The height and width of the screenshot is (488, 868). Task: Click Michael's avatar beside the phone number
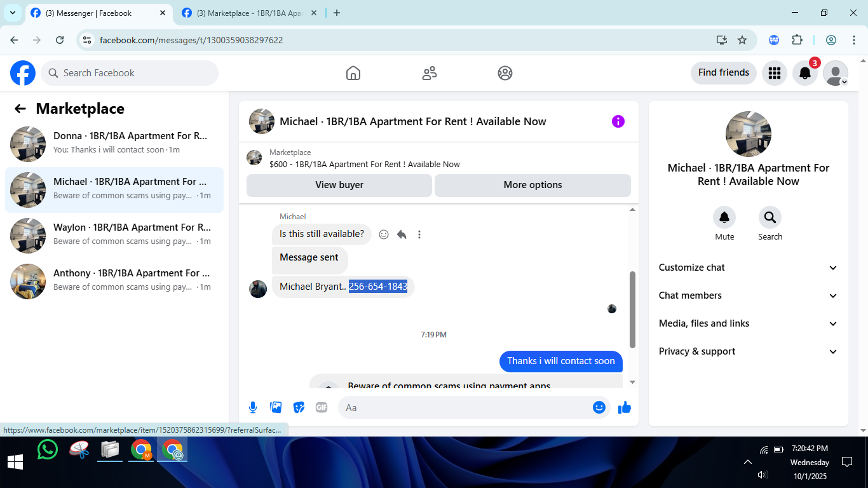pos(258,289)
